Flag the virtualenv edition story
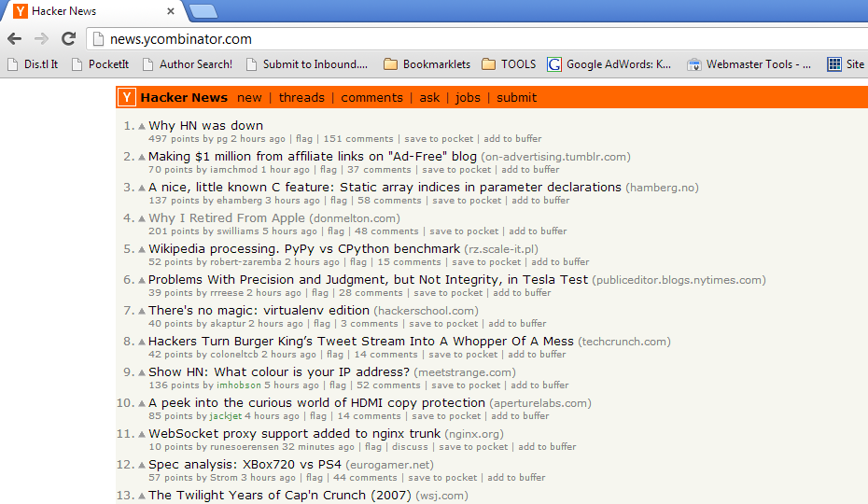Viewport: 868px width, 504px height. pos(322,324)
